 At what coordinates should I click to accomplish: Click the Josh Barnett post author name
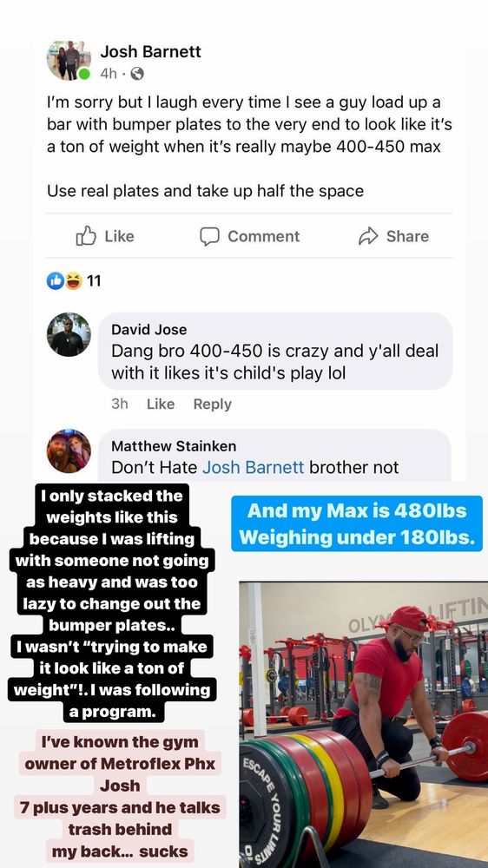[x=151, y=51]
